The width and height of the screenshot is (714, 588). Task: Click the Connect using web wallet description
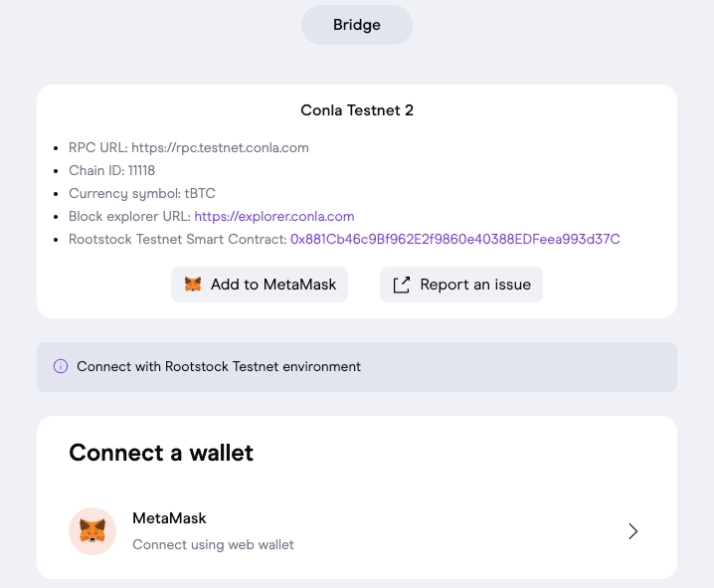coord(213,544)
